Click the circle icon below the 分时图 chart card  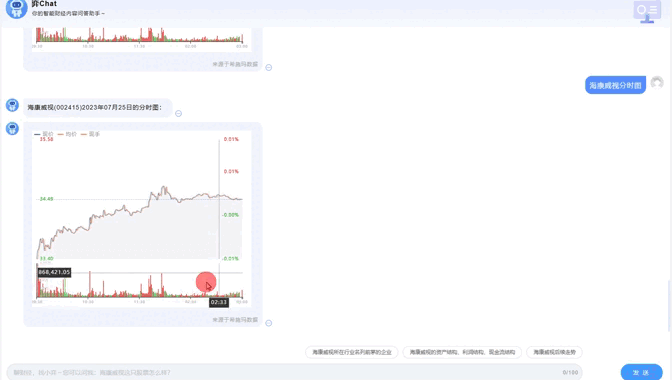tap(269, 323)
